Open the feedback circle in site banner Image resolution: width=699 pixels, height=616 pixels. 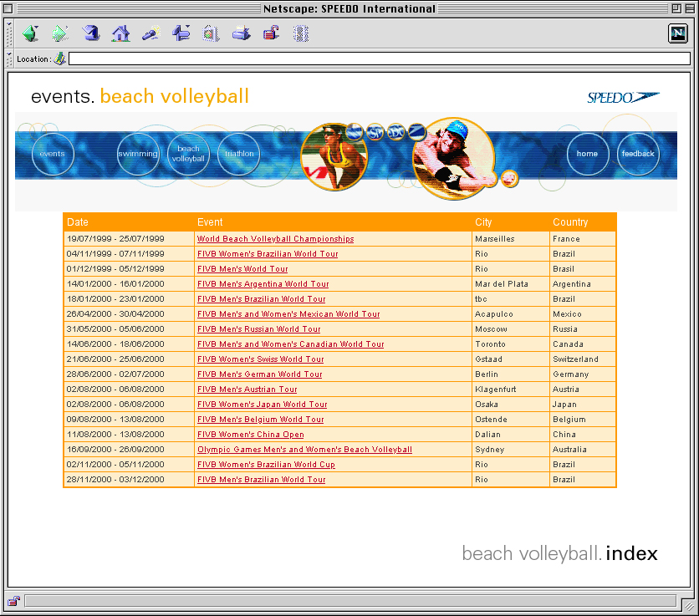[638, 154]
